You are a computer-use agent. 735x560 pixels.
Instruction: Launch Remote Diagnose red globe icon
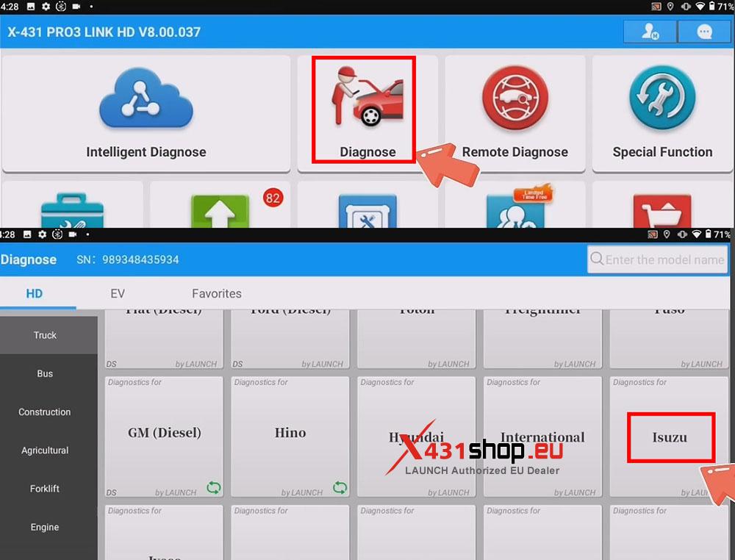(x=514, y=98)
